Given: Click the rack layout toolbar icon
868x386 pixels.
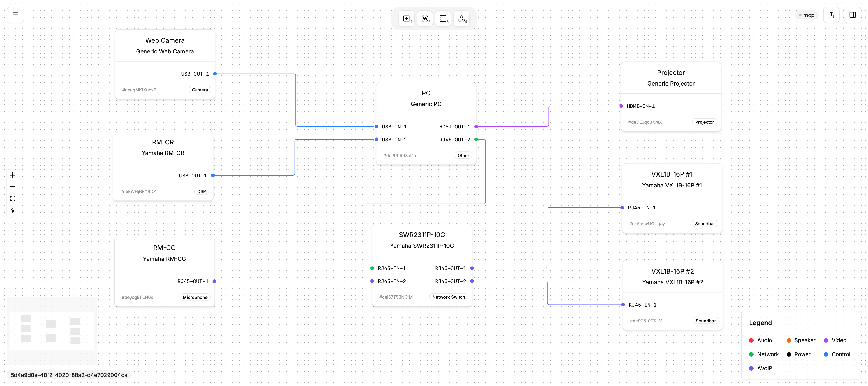Looking at the screenshot, I should pos(443,19).
